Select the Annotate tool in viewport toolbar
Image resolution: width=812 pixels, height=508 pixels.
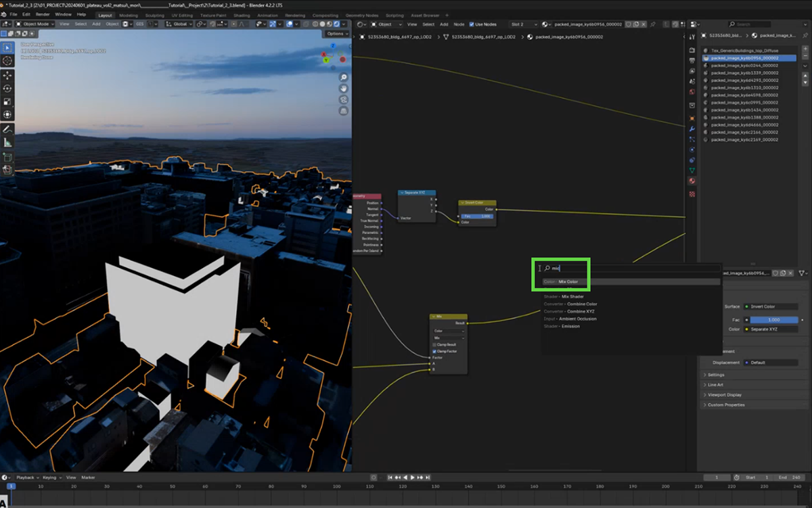pyautogui.click(x=7, y=129)
